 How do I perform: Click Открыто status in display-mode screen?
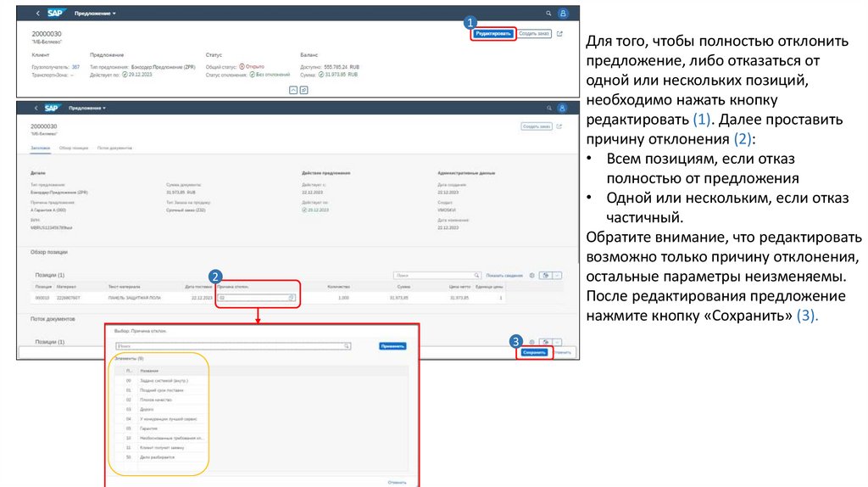tap(252, 66)
